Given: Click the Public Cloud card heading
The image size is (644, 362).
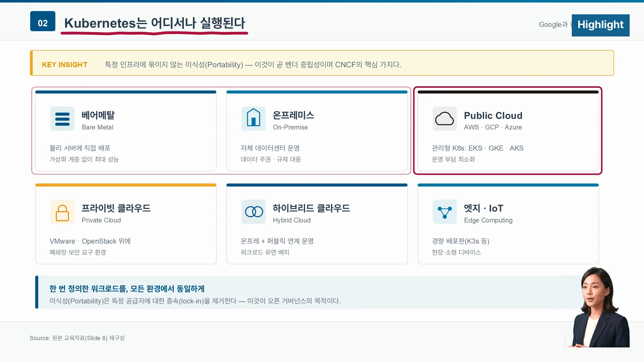Looking at the screenshot, I should pyautogui.click(x=493, y=116).
